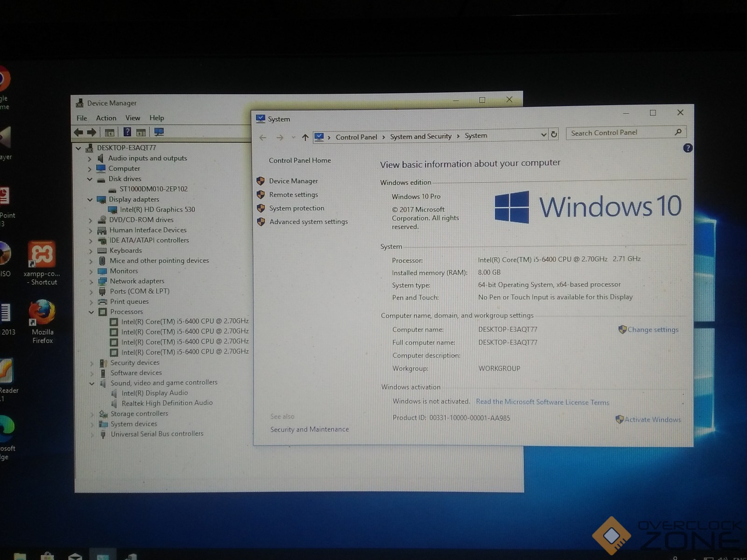The image size is (747, 560).
Task: Click Product ID text '00331-10000-00001-AA985'
Action: [x=469, y=418]
